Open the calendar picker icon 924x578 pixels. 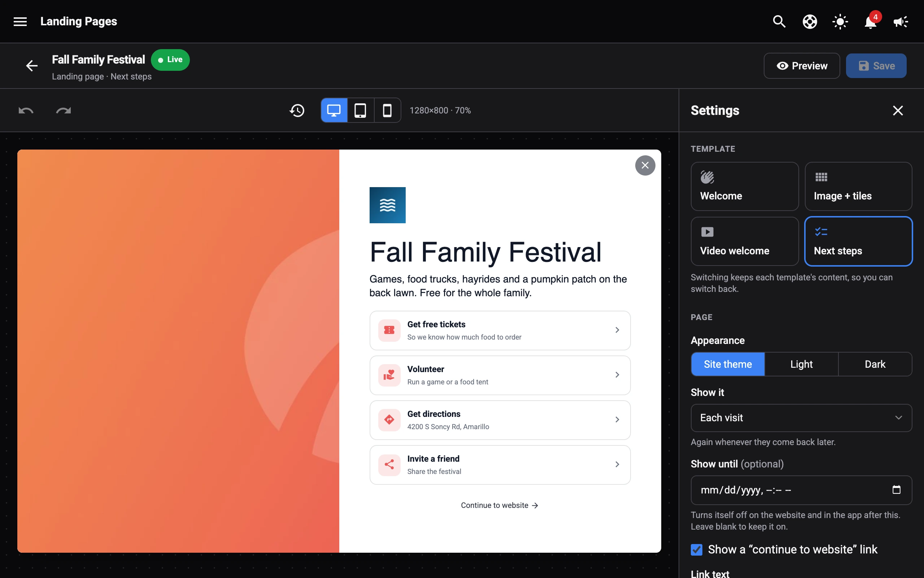[897, 490]
